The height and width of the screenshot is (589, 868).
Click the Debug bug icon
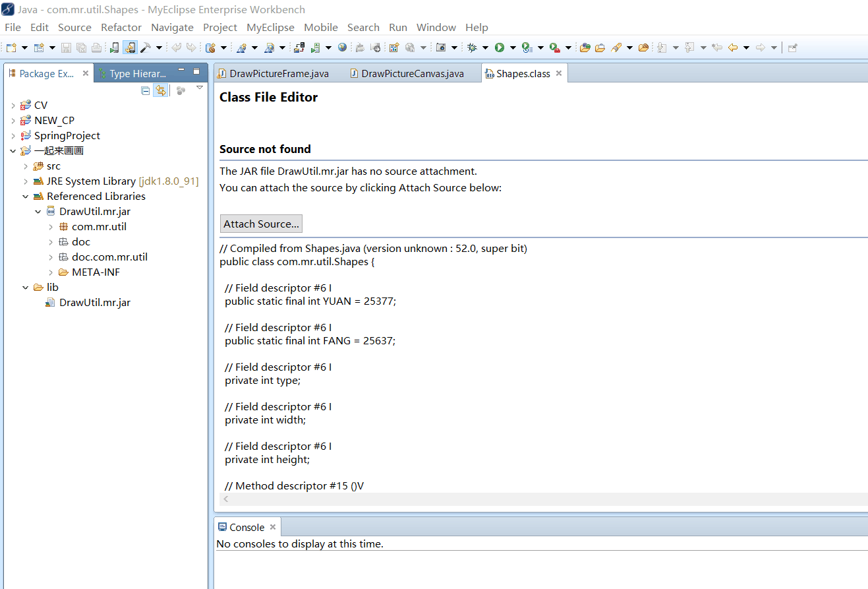click(472, 47)
